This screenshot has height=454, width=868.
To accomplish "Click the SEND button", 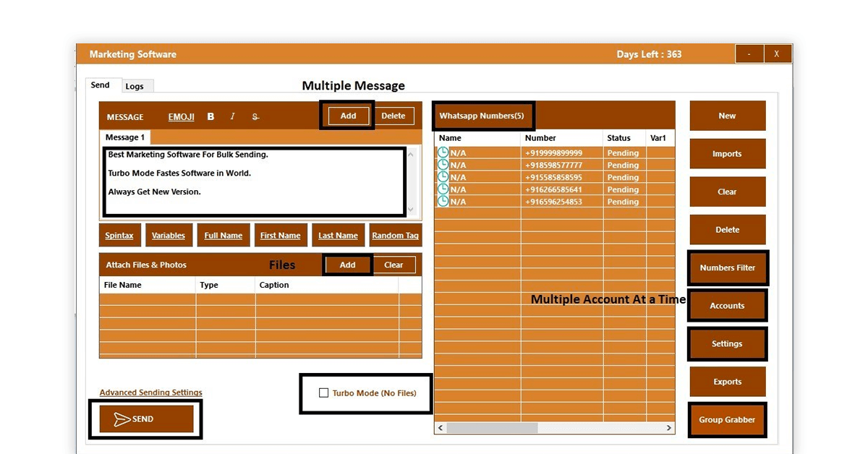I will coord(146,419).
